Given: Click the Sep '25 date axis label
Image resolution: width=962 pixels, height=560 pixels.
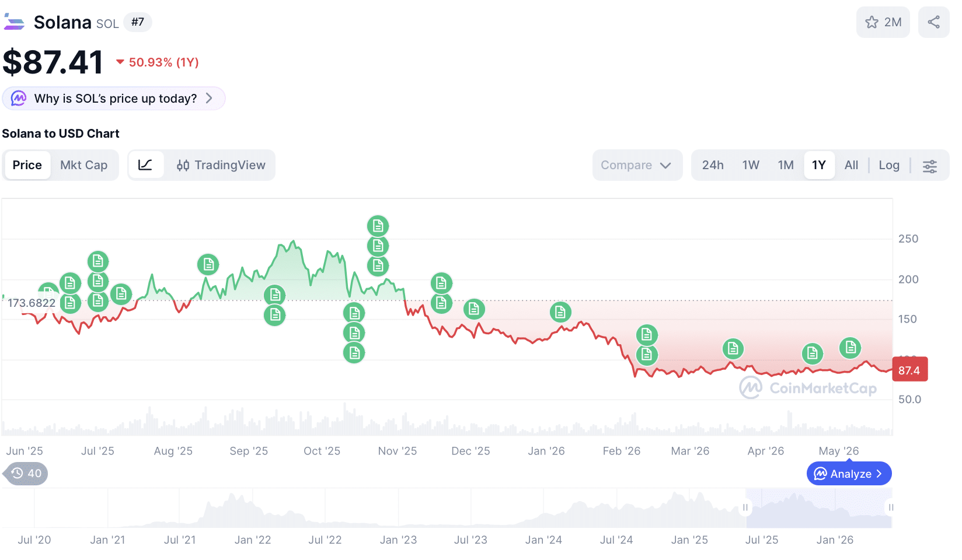Looking at the screenshot, I should click(249, 451).
